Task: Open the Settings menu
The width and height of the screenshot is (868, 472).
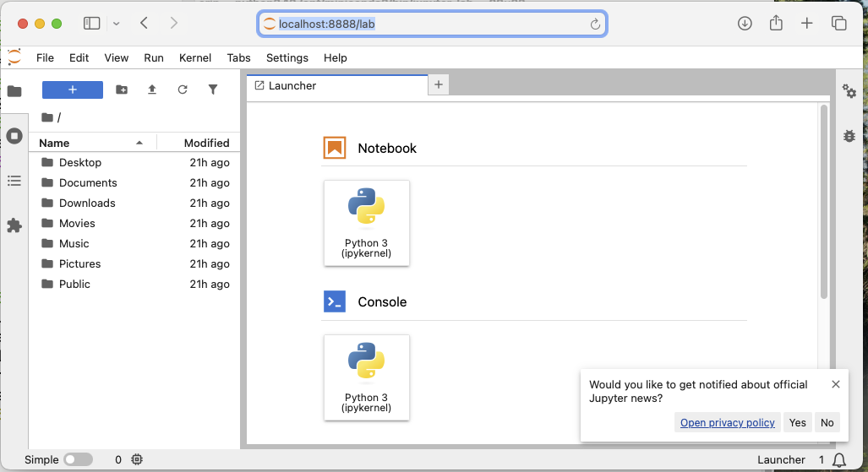Action: click(287, 57)
